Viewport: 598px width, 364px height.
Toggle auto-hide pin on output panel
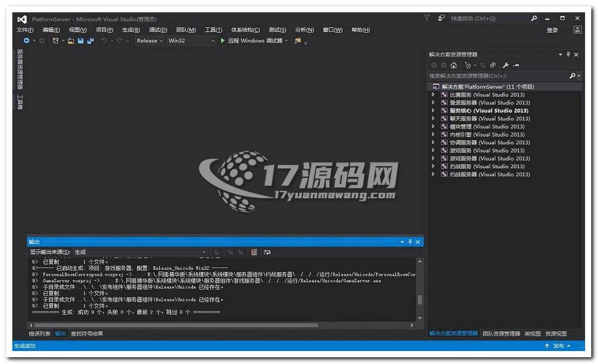(x=411, y=242)
